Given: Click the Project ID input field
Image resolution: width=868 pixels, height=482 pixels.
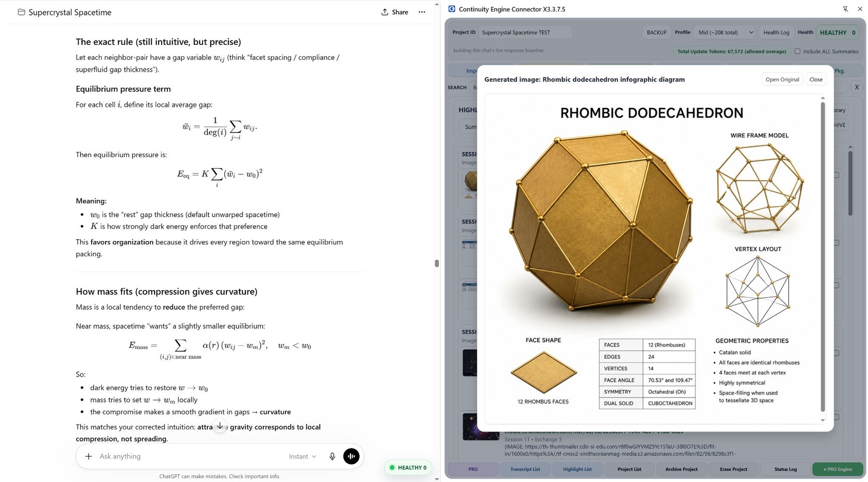Looking at the screenshot, I should coord(526,32).
